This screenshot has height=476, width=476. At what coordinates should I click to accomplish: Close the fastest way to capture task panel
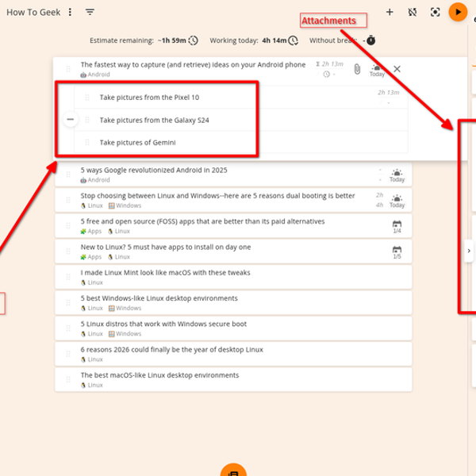pos(397,69)
